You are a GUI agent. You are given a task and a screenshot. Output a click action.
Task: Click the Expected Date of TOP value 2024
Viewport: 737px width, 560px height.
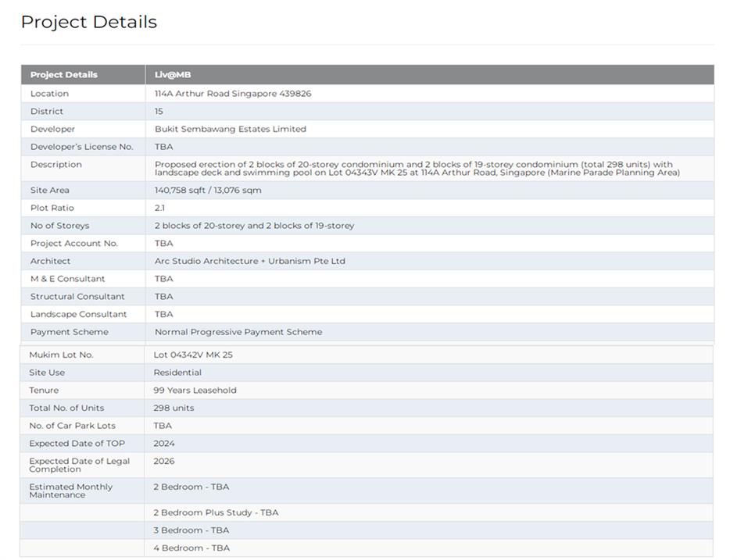coord(164,444)
